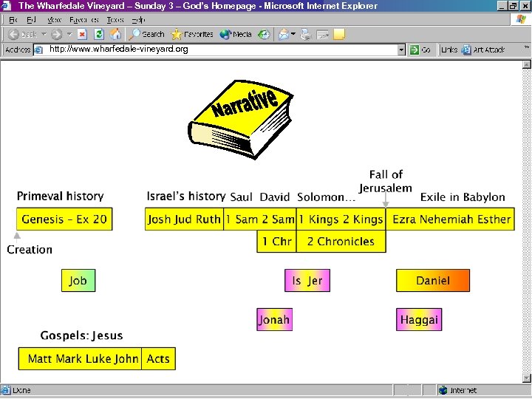The height and width of the screenshot is (399, 532).
Task: Click the Solomon… label
Action: pyautogui.click(x=326, y=197)
